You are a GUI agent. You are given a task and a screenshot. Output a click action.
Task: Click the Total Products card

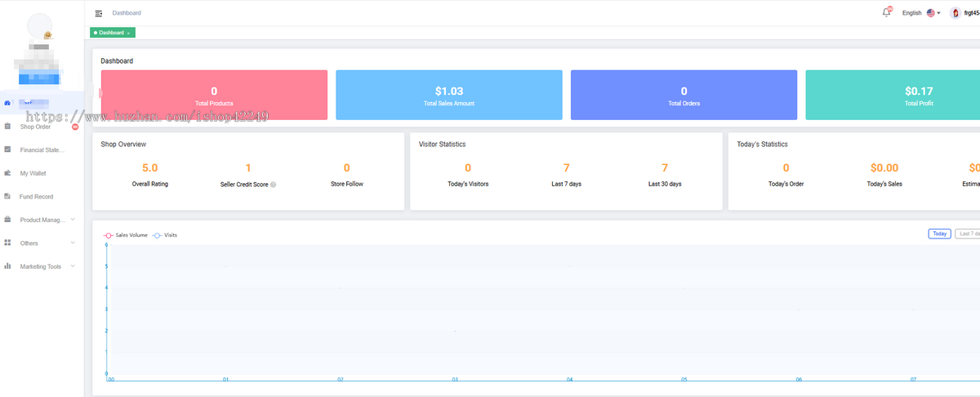pyautogui.click(x=214, y=95)
